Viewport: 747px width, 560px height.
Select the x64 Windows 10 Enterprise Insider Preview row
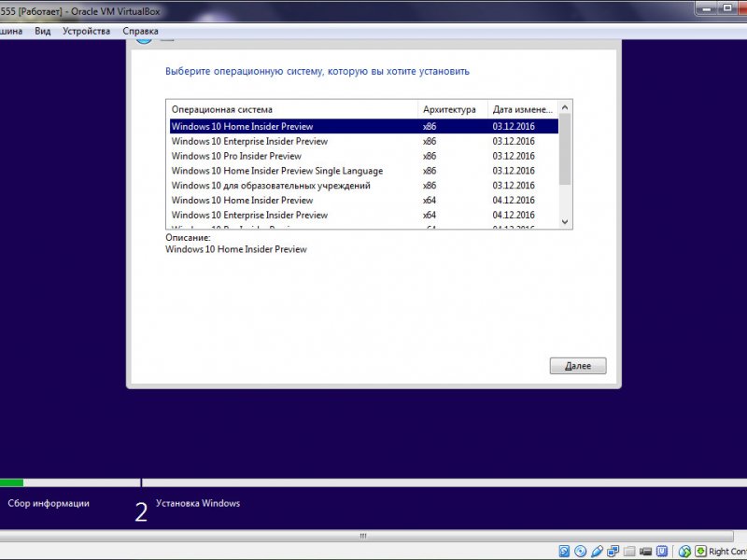click(364, 215)
